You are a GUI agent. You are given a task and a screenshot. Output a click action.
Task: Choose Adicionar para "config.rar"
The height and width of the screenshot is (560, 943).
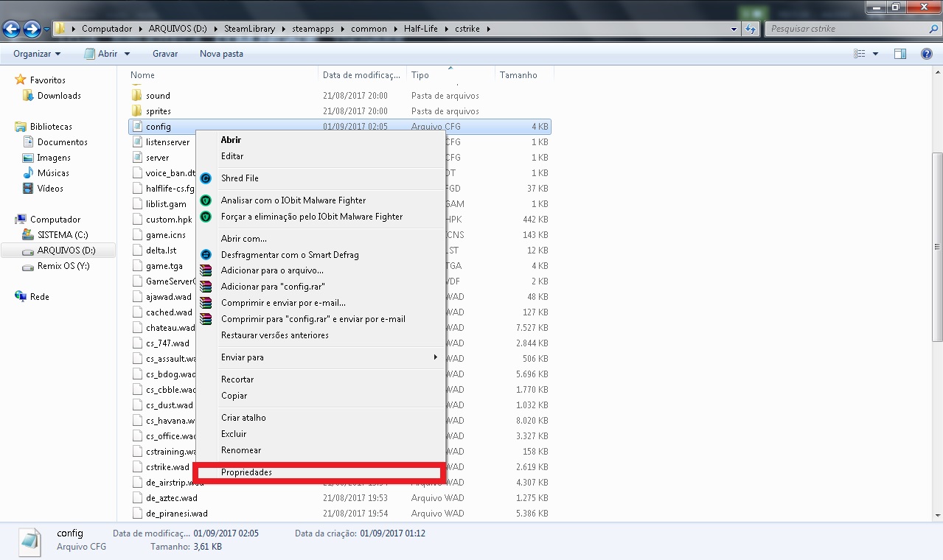(320, 287)
